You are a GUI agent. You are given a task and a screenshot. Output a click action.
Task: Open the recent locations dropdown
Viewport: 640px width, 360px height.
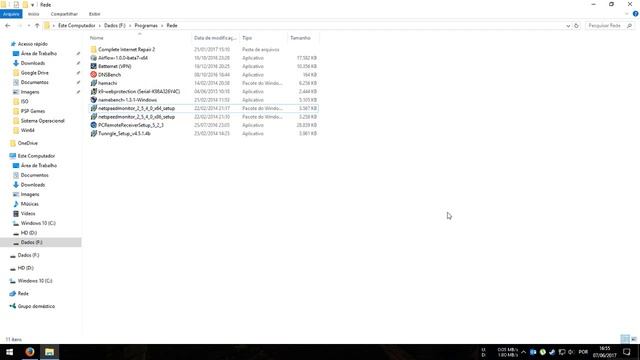click(x=29, y=25)
